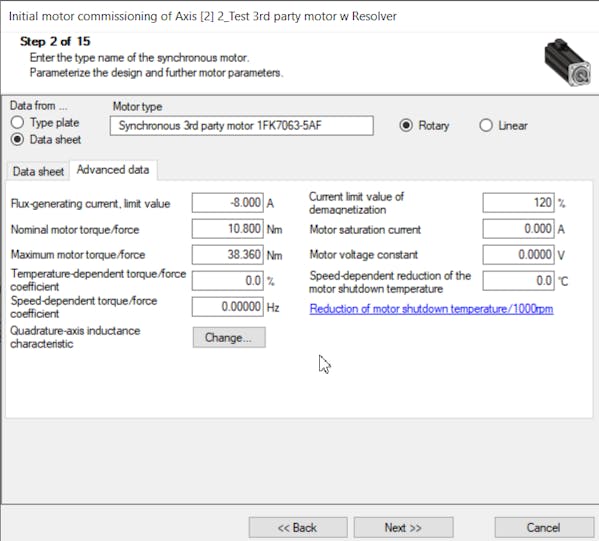Click the Motor type text field

pos(241,126)
